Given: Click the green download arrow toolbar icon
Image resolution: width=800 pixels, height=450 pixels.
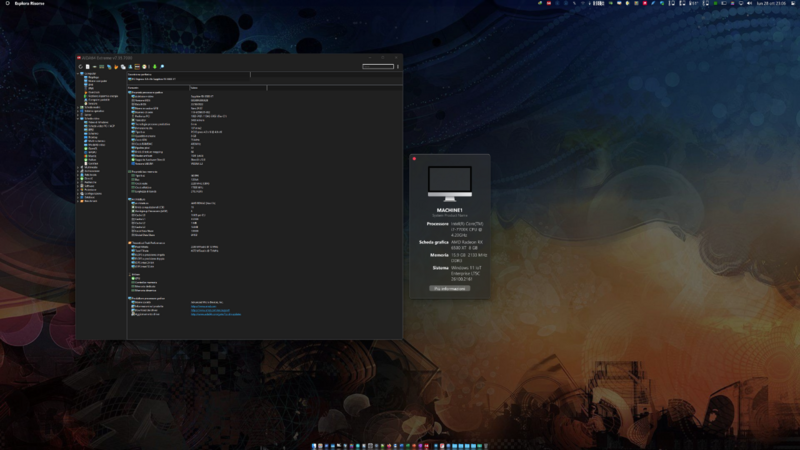Looking at the screenshot, I should 155,67.
